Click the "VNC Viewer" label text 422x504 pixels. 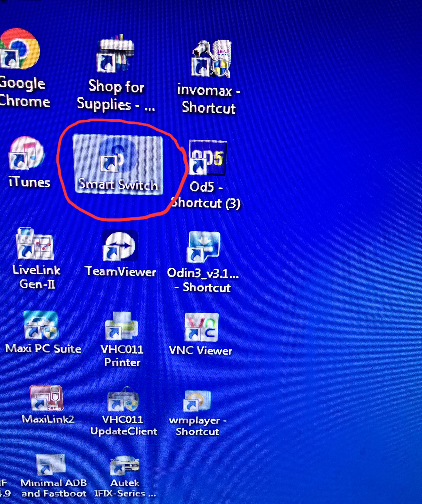[x=201, y=351]
